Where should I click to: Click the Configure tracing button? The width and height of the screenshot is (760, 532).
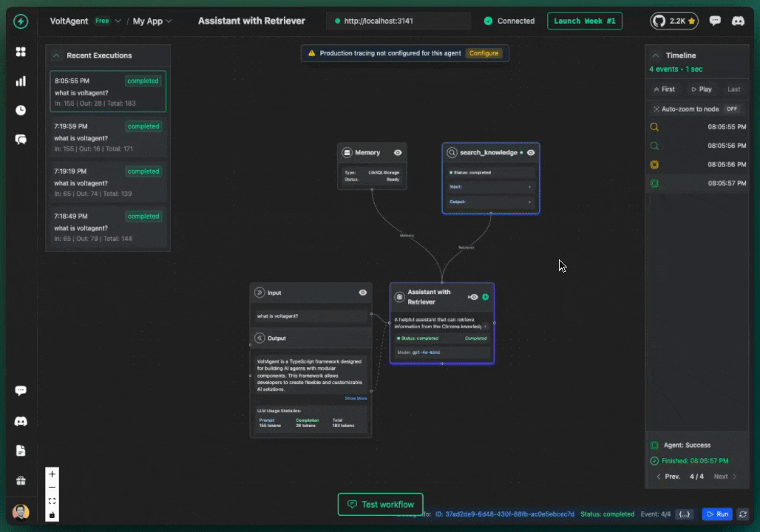(x=484, y=53)
